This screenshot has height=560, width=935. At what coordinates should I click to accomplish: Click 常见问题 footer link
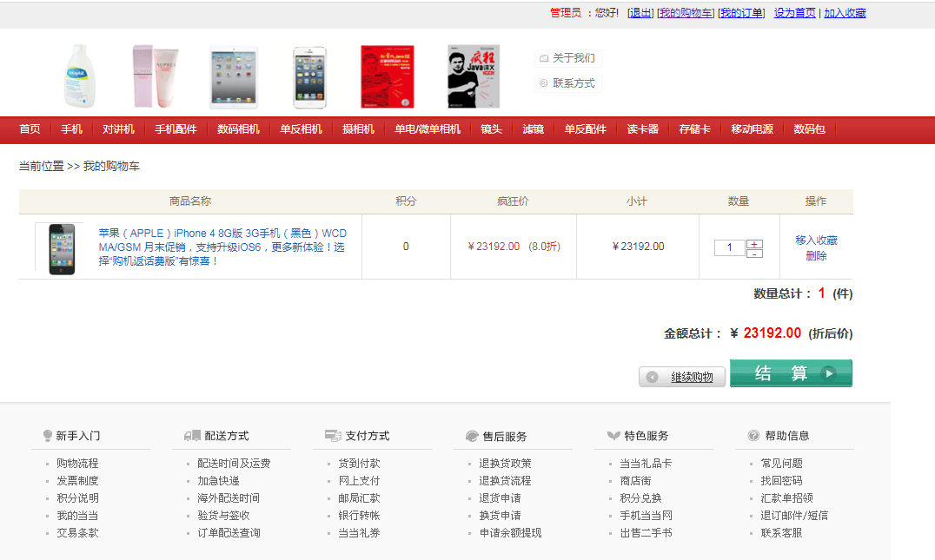[x=782, y=463]
